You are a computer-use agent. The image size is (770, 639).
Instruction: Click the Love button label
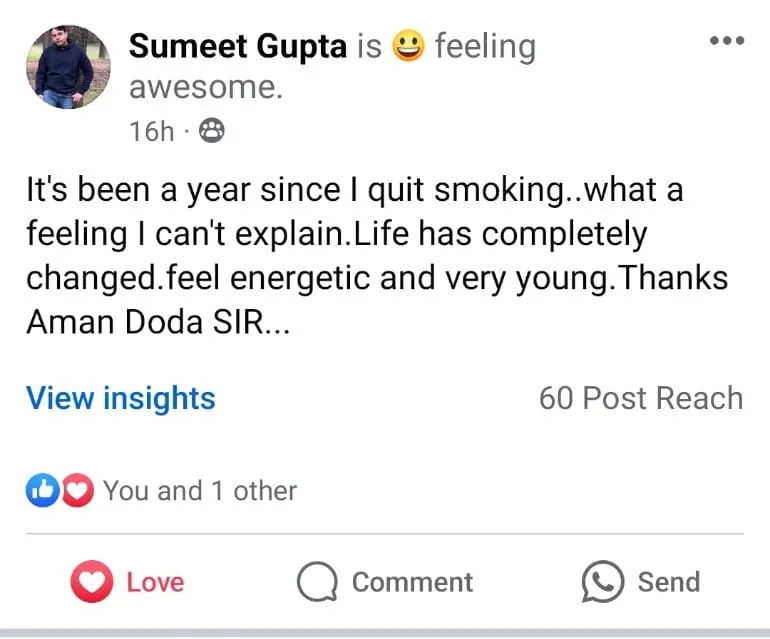pos(155,582)
